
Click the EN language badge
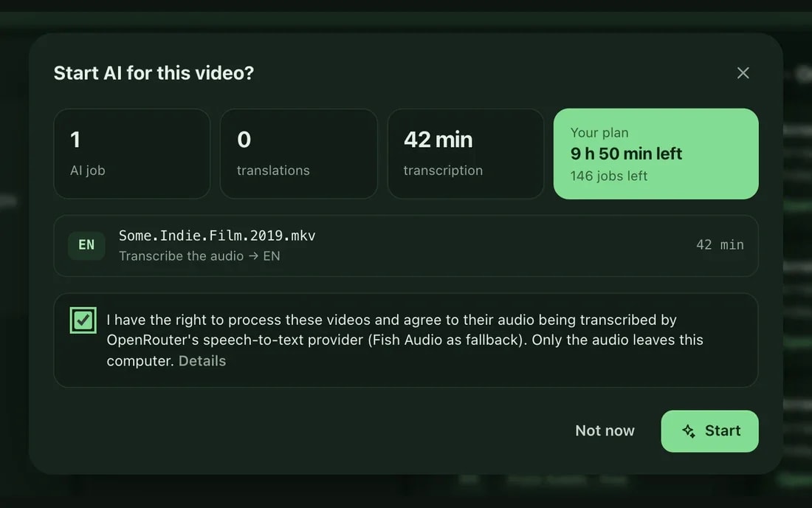[x=86, y=245]
